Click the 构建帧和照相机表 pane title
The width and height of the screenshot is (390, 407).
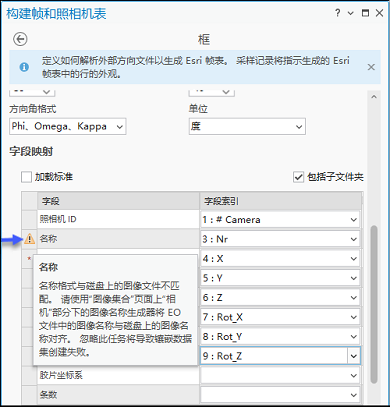(56, 14)
